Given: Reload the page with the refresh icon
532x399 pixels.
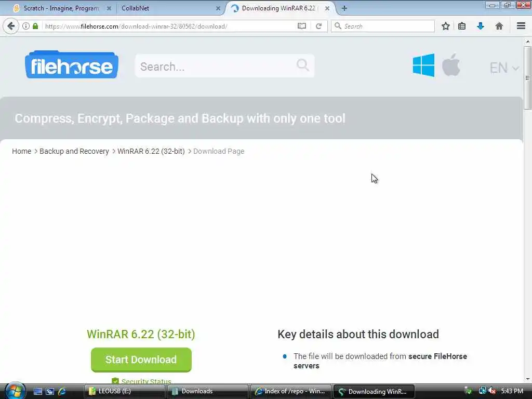Looking at the screenshot, I should (318, 26).
